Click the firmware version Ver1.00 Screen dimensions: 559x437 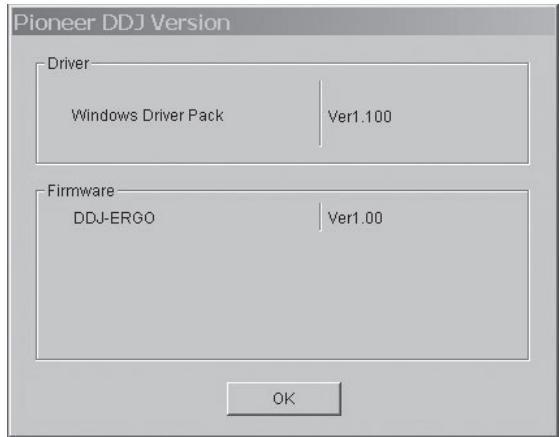pos(355,218)
